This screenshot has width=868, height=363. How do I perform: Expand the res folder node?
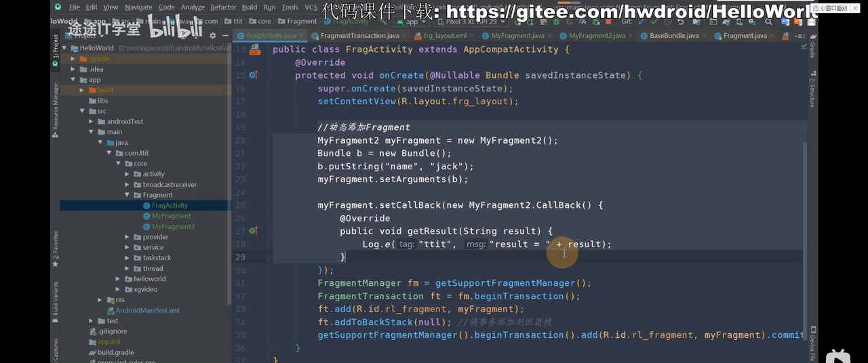pyautogui.click(x=100, y=300)
